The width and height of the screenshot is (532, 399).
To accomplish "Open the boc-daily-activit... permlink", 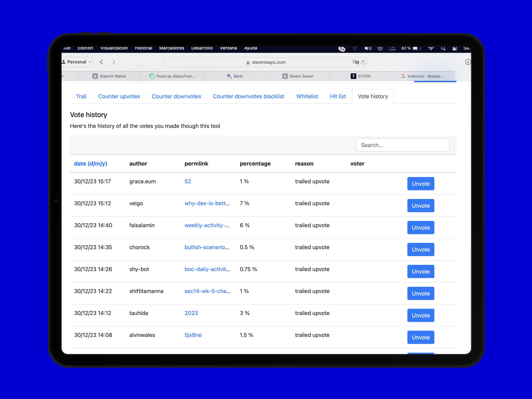I will tap(207, 269).
